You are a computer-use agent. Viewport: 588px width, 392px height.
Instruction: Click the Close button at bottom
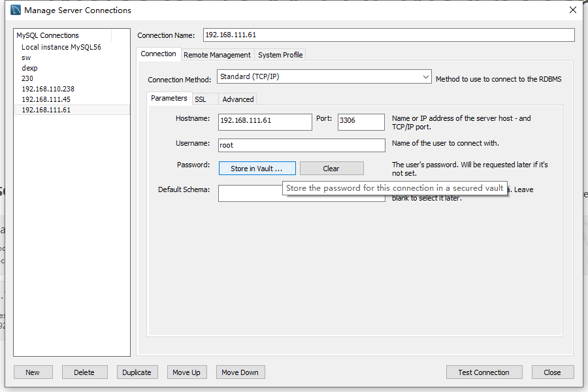click(552, 372)
